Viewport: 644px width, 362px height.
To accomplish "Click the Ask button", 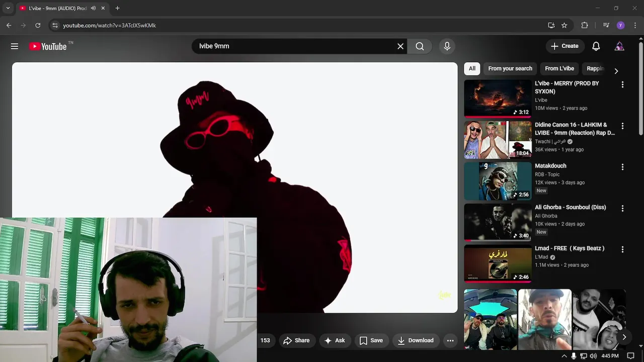I will pos(335,340).
